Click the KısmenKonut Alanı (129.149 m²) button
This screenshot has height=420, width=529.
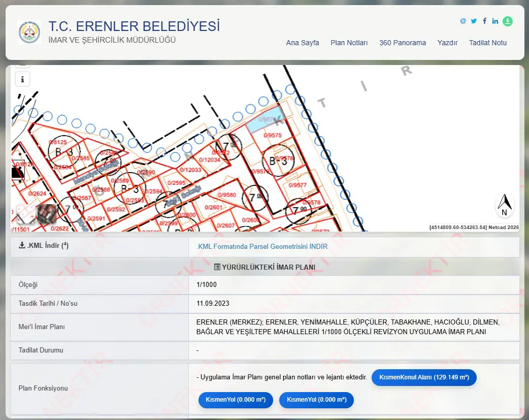[x=424, y=377]
